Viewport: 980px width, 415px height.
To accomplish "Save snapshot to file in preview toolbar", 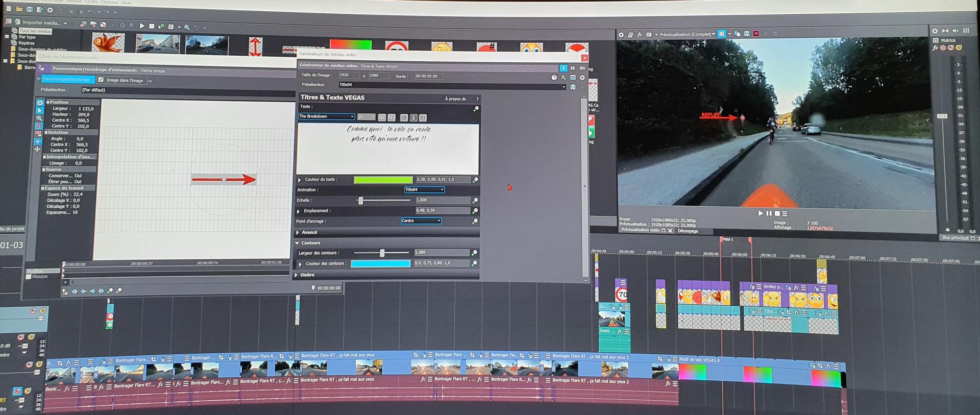I will [746, 34].
